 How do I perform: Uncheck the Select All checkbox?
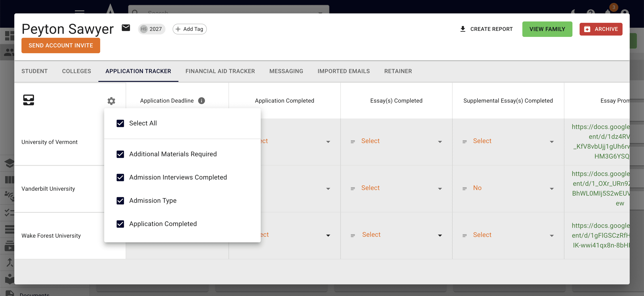click(x=120, y=123)
